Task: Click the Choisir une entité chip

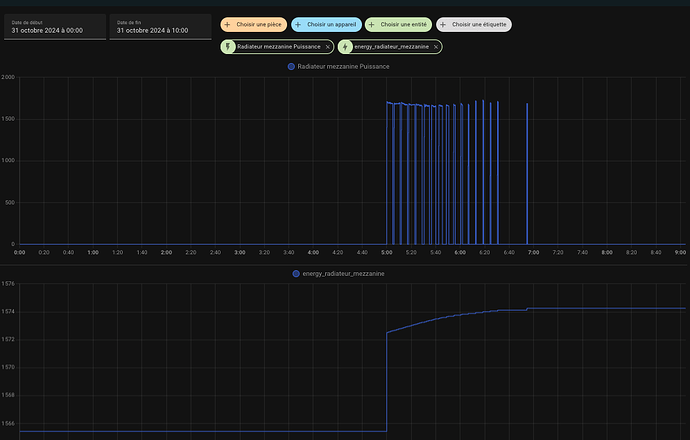Action: pyautogui.click(x=398, y=25)
